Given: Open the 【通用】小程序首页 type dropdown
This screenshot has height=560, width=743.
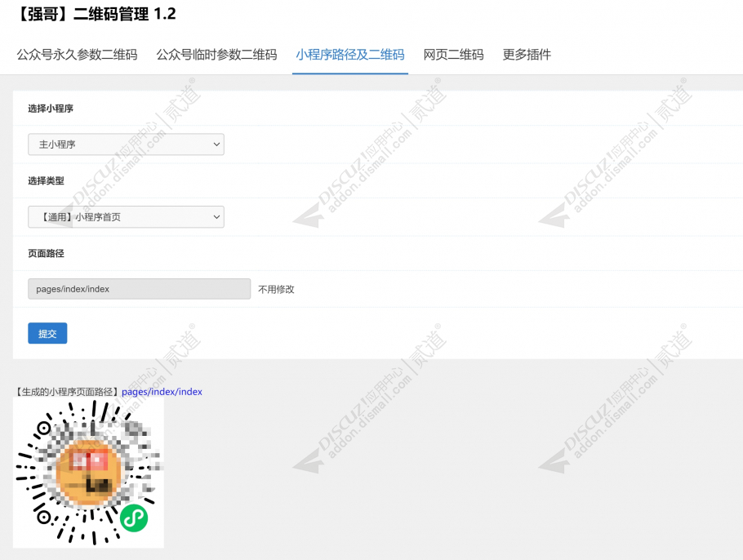Looking at the screenshot, I should click(126, 217).
